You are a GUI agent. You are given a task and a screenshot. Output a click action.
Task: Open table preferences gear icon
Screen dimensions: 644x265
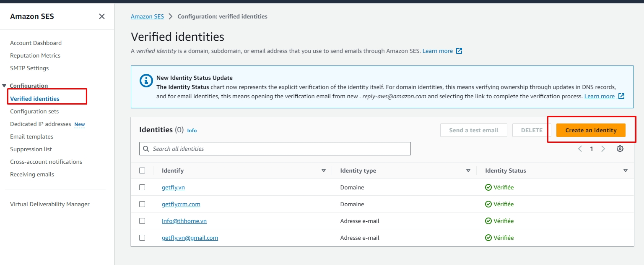(620, 149)
